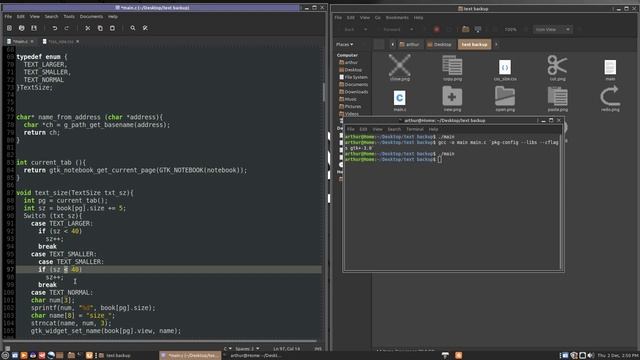Open Documents in file manager sidebar
Screen dimensions: 640x360
[353, 84]
